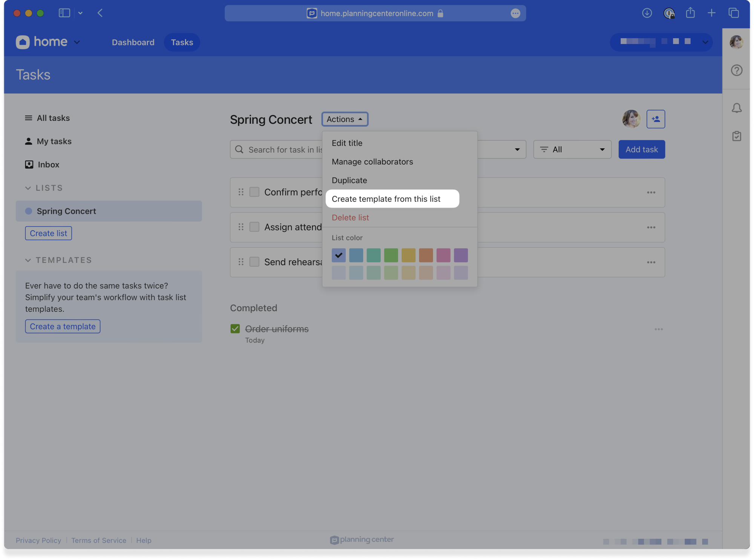Click the add collaborator person icon
The width and height of the screenshot is (754, 560).
tap(656, 119)
